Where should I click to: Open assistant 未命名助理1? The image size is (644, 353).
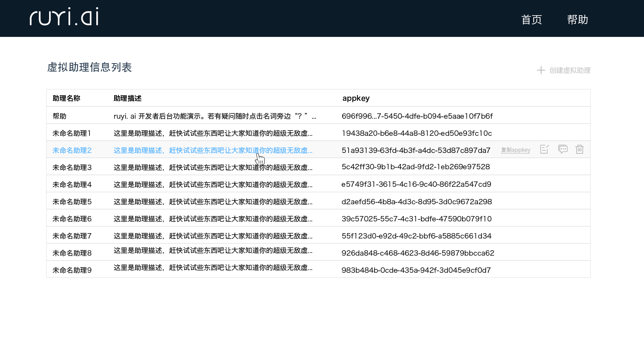[x=72, y=133]
